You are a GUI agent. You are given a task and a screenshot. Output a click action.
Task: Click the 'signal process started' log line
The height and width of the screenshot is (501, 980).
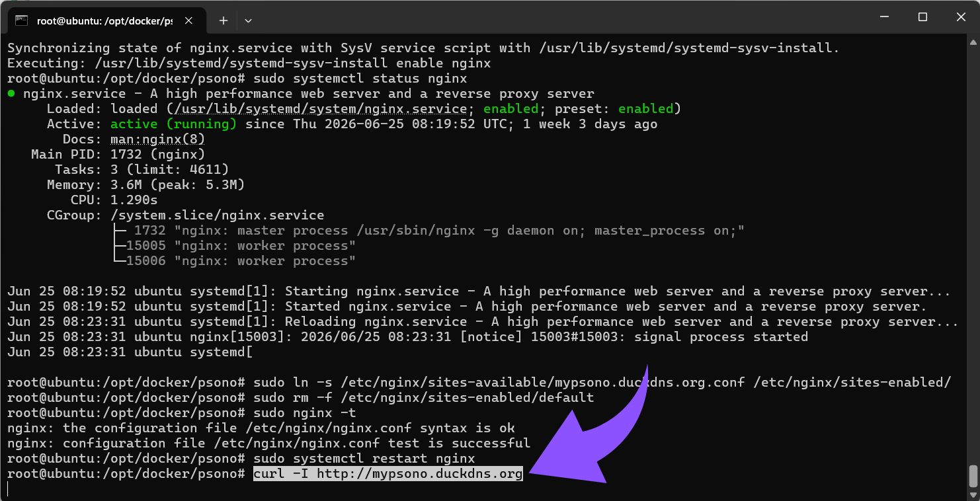(x=408, y=337)
